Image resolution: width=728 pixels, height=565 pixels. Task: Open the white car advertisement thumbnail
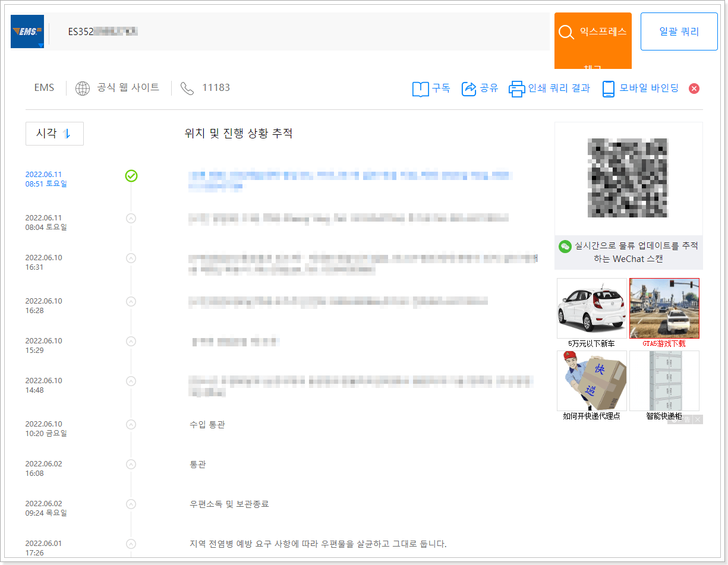click(591, 308)
